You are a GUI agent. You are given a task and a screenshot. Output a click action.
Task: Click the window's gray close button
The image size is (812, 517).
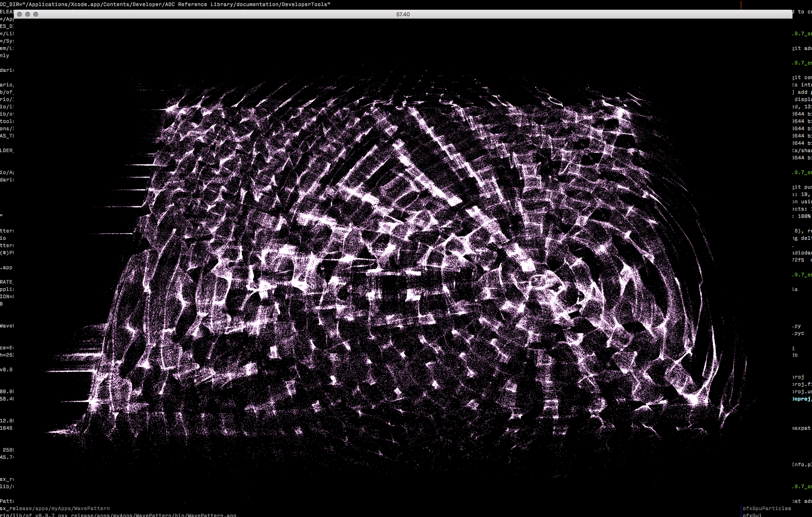click(x=19, y=14)
